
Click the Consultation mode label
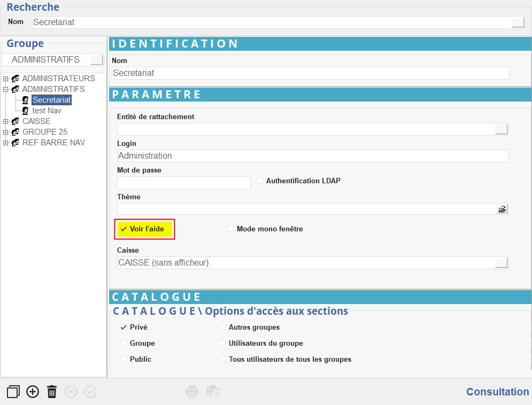coord(497,392)
